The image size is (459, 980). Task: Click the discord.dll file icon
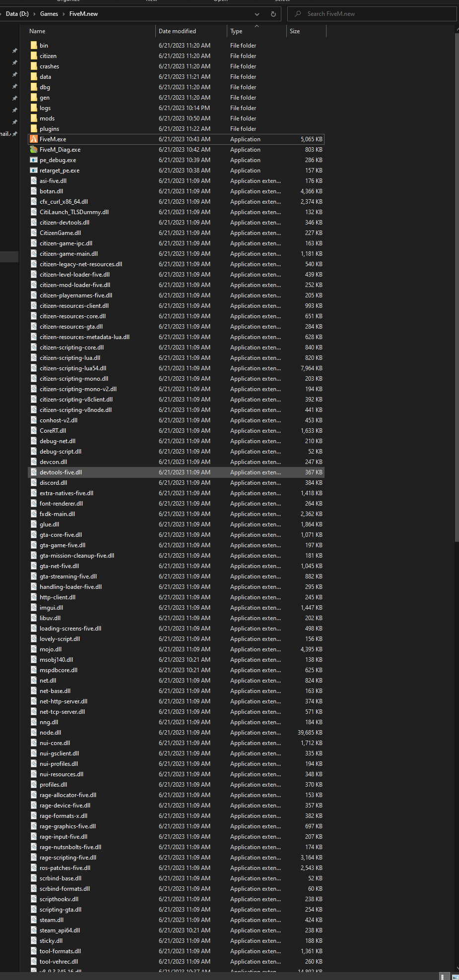point(34,483)
